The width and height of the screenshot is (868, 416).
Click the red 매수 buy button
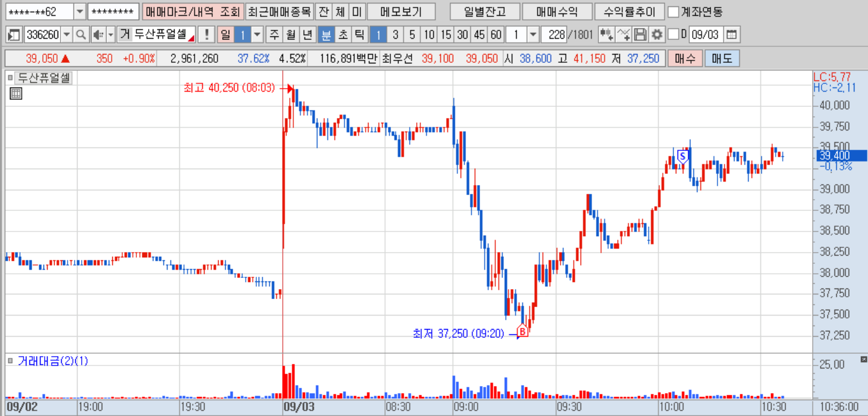(685, 59)
